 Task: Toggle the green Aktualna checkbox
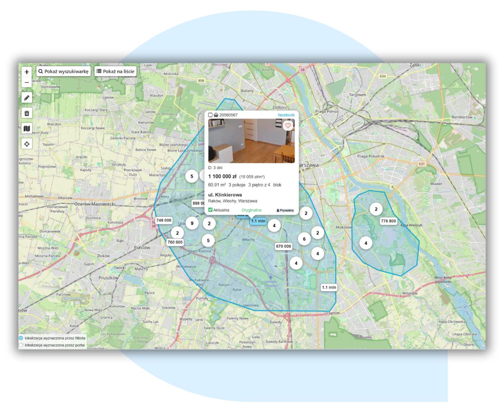point(210,210)
